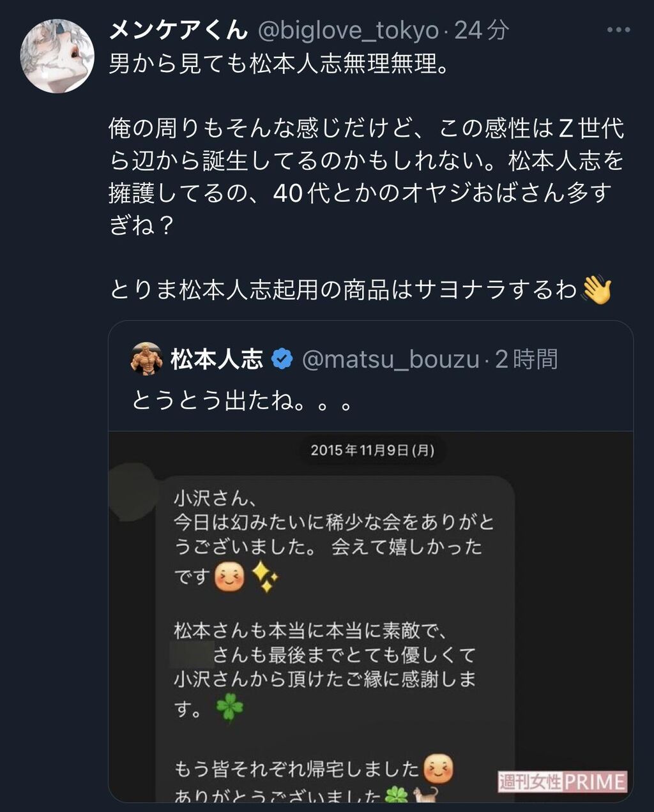This screenshot has height=812, width=654.
Task: Click 松本人志 muscular avatar in quoted tweet
Action: tap(146, 359)
